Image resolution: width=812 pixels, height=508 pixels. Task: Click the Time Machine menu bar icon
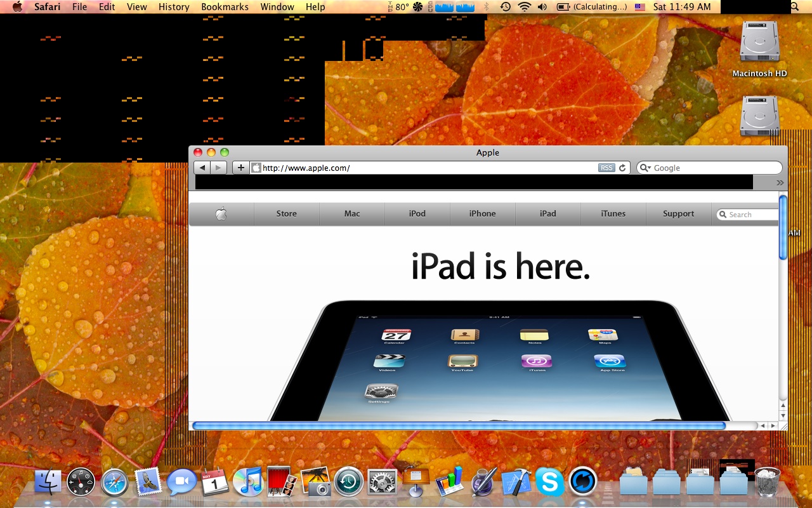(506, 7)
